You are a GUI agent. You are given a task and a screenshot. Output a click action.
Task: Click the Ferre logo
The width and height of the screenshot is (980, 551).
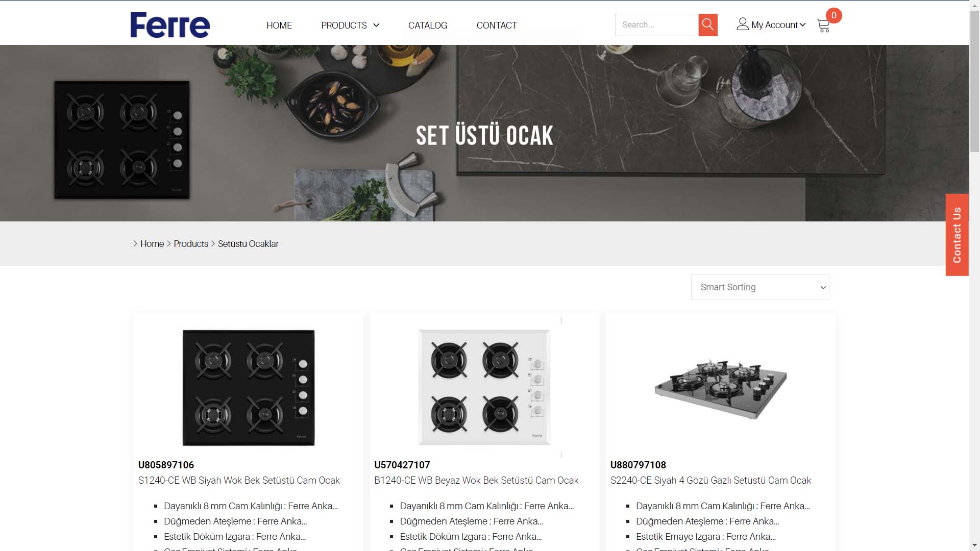tap(170, 25)
